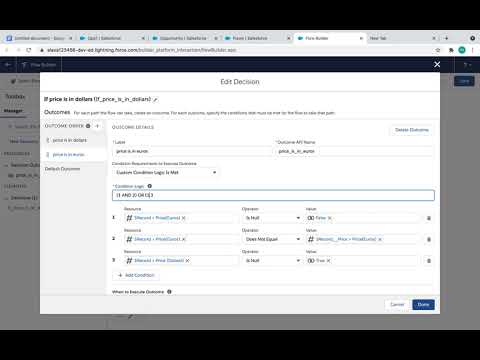This screenshot has width=480, height=360.
Task: Open a new browser tab with plus
Action: (x=447, y=38)
